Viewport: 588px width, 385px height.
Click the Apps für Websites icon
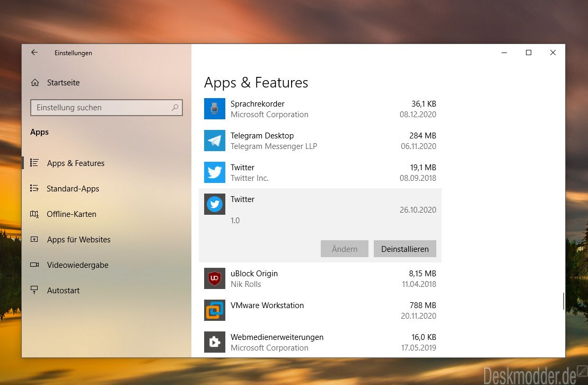pyautogui.click(x=34, y=239)
